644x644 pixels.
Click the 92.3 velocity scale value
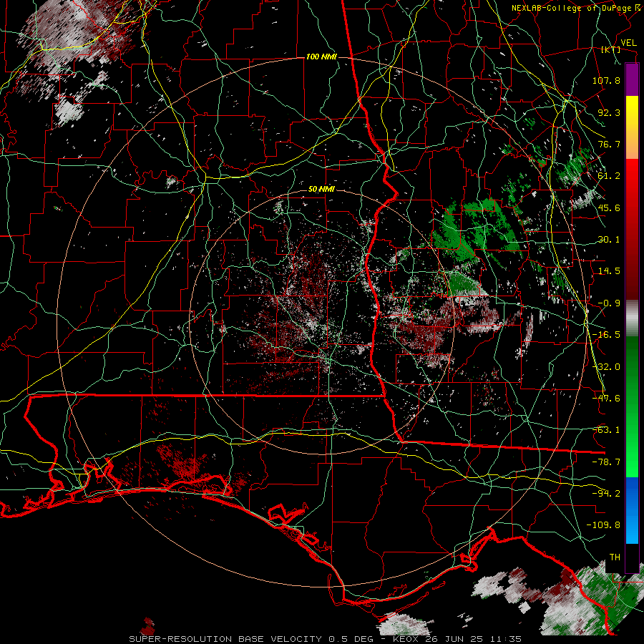609,112
